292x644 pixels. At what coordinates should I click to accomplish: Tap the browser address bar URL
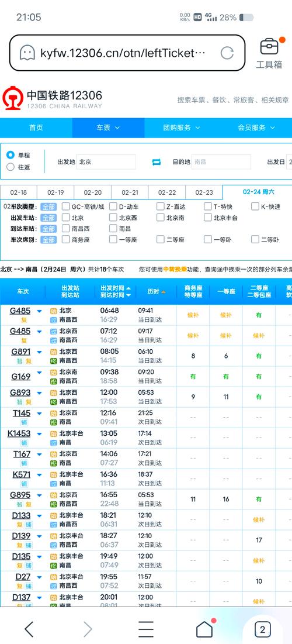pyautogui.click(x=122, y=53)
